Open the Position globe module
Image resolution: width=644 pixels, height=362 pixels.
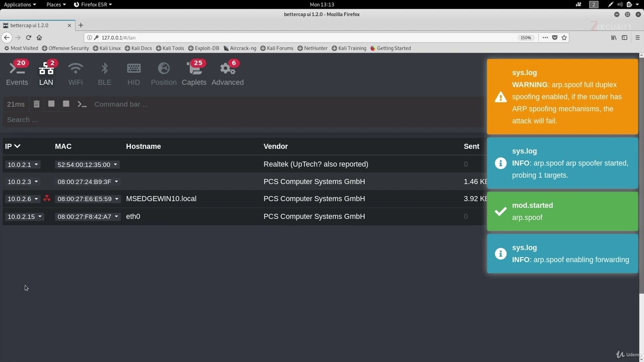coord(164,73)
